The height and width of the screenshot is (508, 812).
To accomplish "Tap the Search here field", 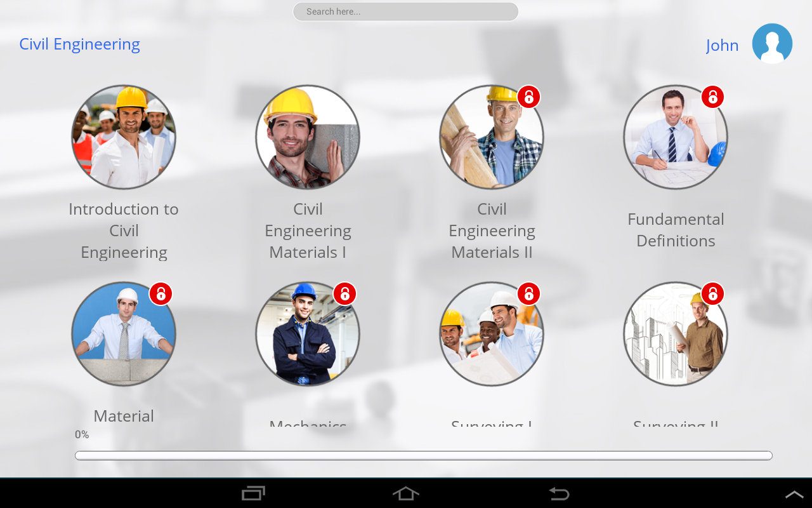I will coord(405,11).
